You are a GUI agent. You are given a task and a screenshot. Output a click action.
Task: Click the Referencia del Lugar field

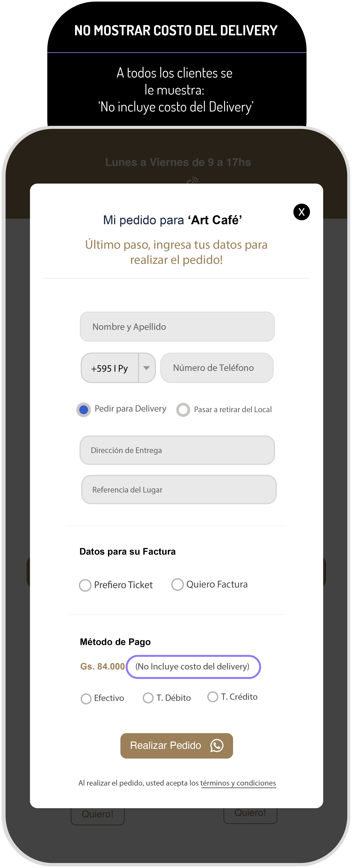(x=179, y=490)
